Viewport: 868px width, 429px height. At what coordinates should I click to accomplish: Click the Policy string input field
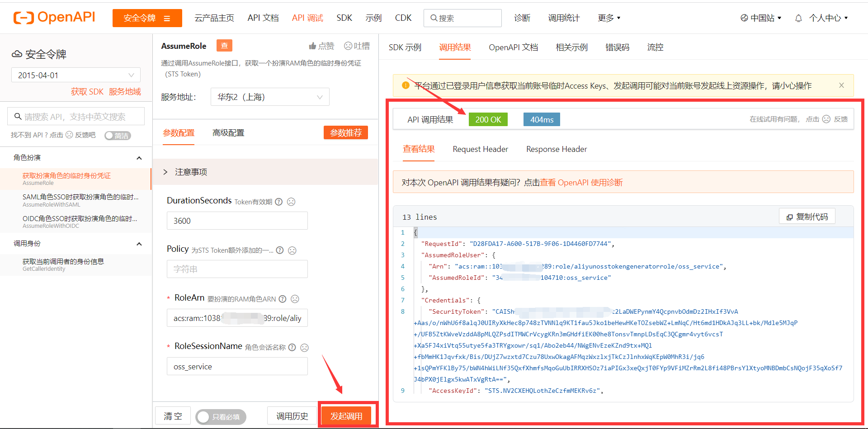237,269
